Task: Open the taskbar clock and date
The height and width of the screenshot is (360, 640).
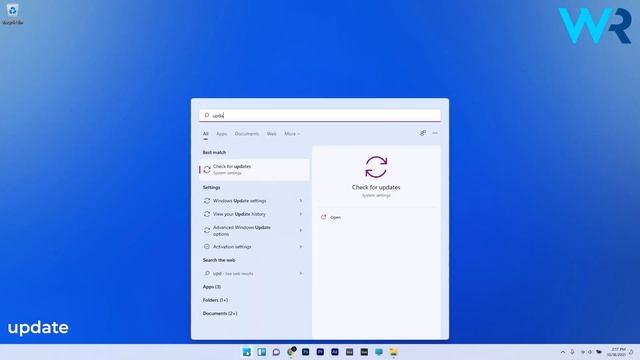Action: click(x=616, y=352)
